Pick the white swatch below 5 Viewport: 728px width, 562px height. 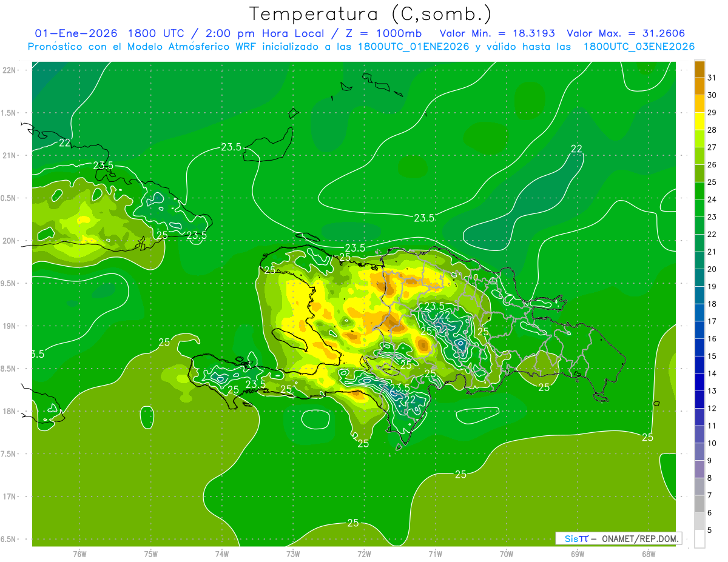click(x=699, y=539)
